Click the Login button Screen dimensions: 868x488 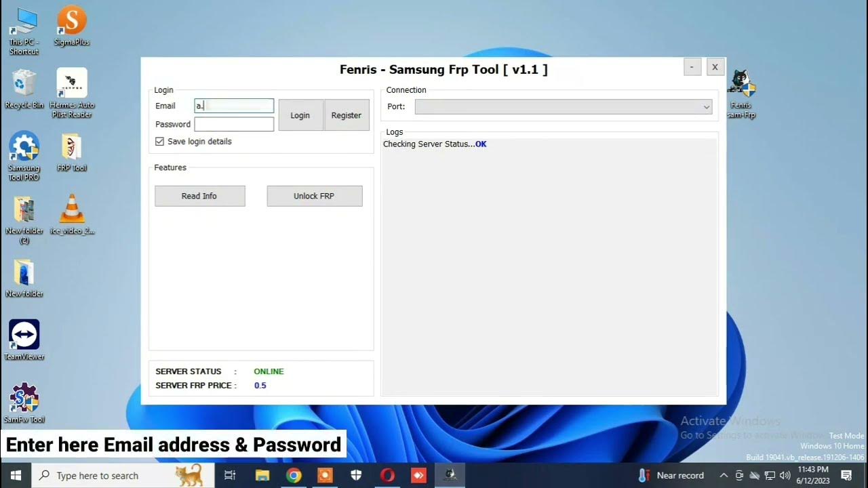click(300, 115)
